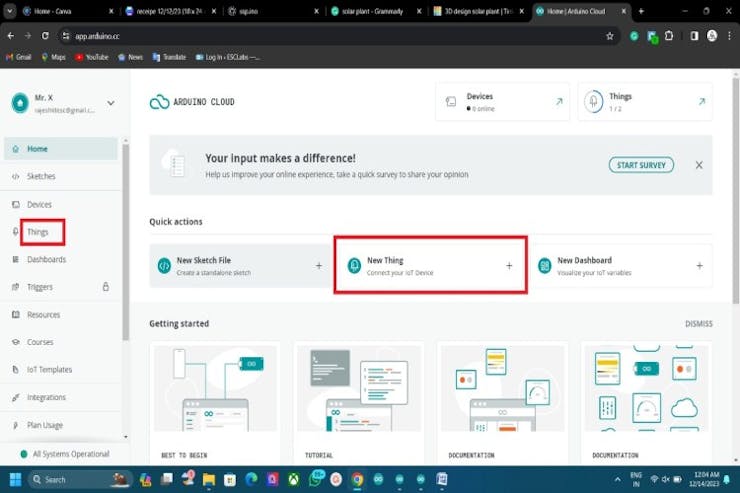The width and height of the screenshot is (740, 493).
Task: Click New Sketch File code icon
Action: pos(164,266)
